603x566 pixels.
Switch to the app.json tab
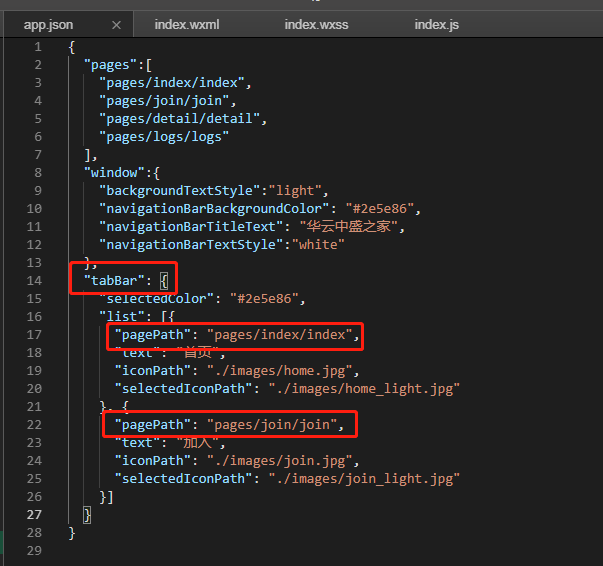pyautogui.click(x=48, y=25)
